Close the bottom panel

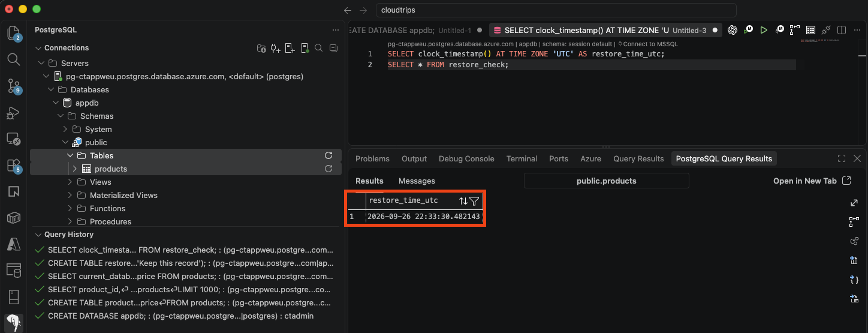857,158
